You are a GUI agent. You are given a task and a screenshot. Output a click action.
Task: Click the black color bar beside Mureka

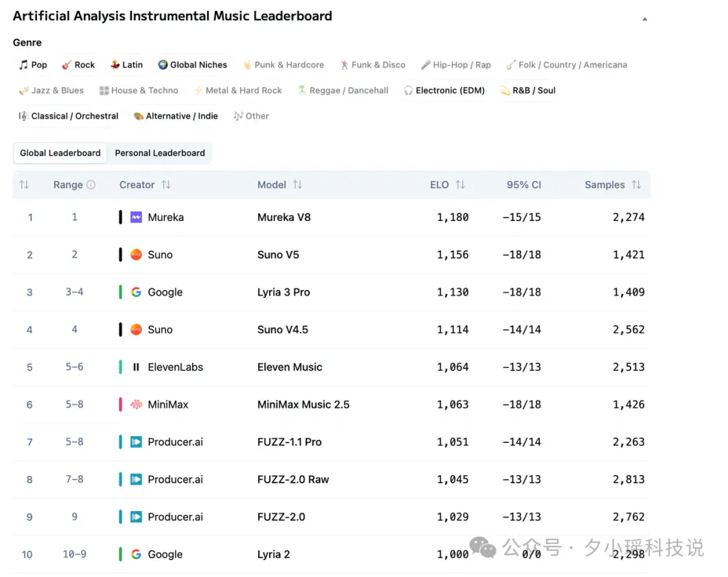click(120, 217)
